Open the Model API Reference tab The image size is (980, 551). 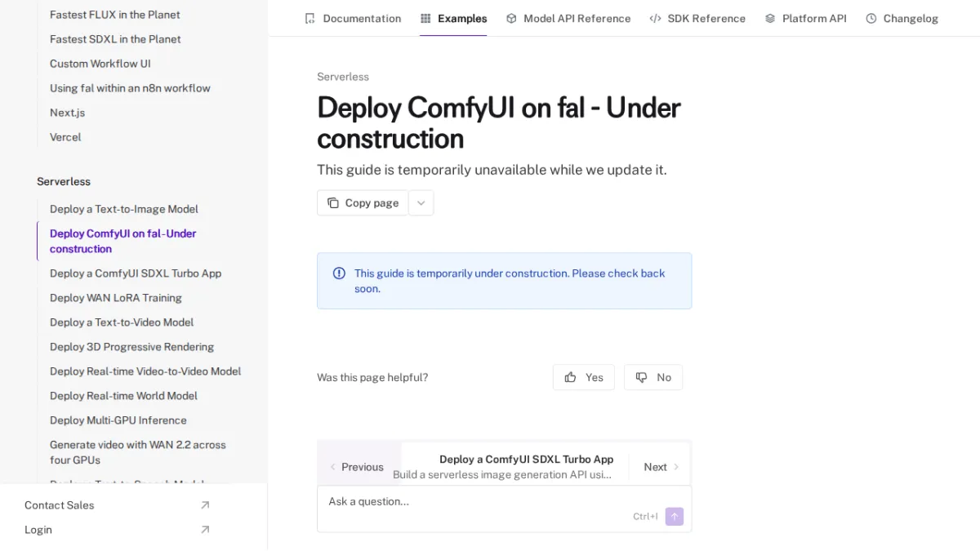coord(568,18)
